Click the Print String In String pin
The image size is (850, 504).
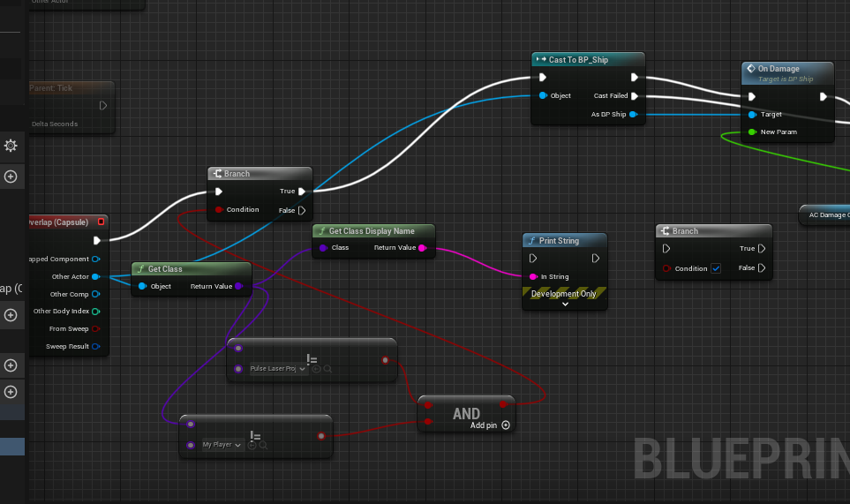pos(533,276)
